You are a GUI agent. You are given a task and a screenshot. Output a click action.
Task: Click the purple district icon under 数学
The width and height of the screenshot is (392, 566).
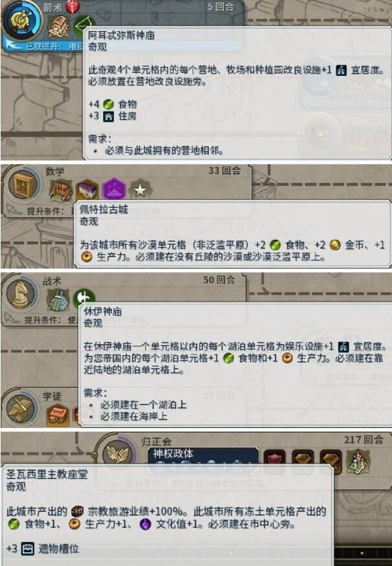[x=114, y=189]
